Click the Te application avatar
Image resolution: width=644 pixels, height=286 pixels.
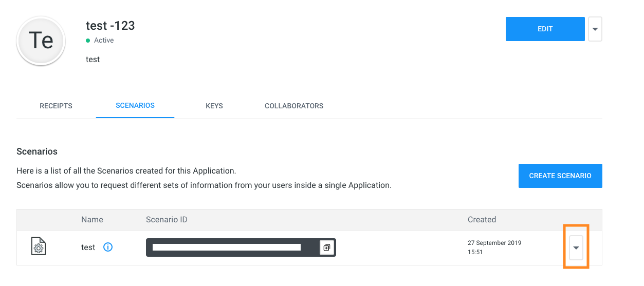tap(41, 41)
